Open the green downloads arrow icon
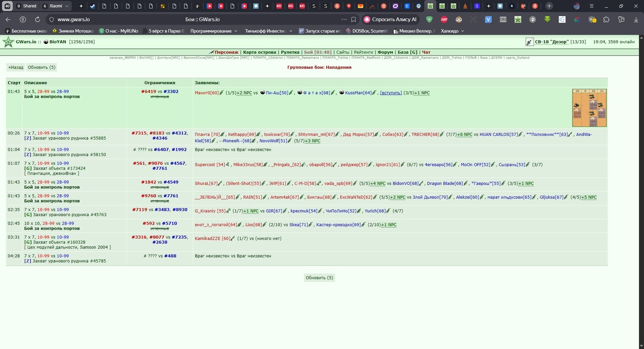 point(547,20)
